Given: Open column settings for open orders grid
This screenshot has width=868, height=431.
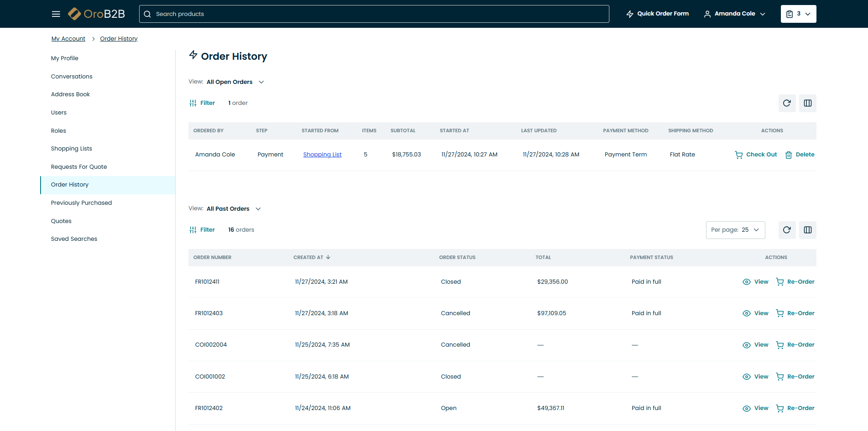Looking at the screenshot, I should [x=807, y=103].
